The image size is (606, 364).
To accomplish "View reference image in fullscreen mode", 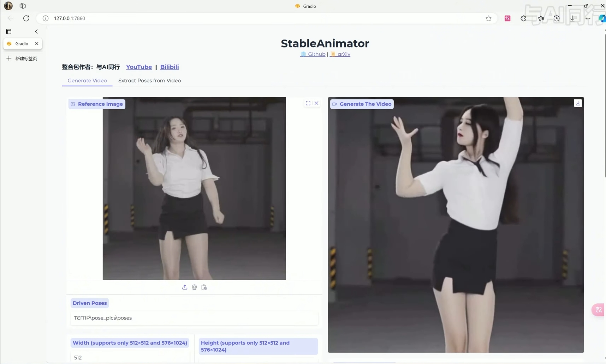I will [308, 103].
